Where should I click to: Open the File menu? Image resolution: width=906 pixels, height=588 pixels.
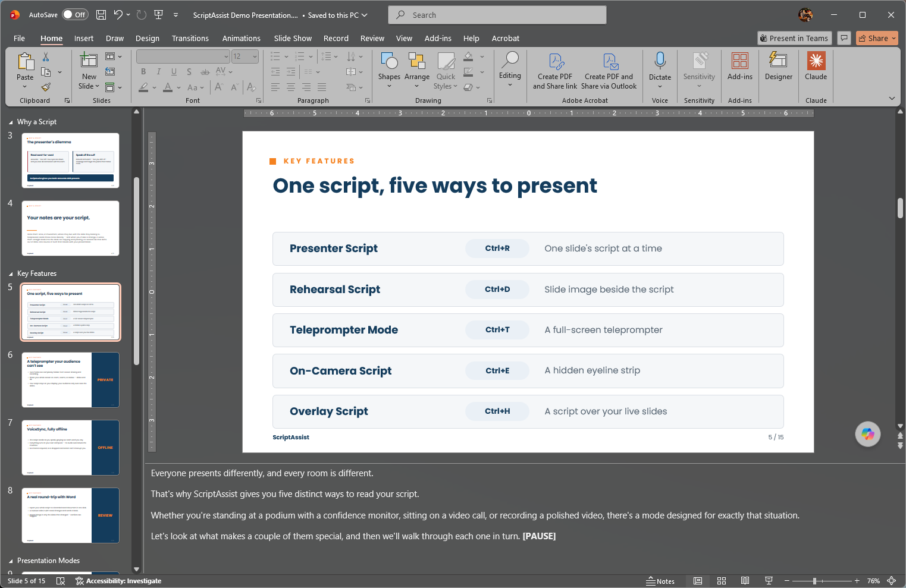point(19,38)
